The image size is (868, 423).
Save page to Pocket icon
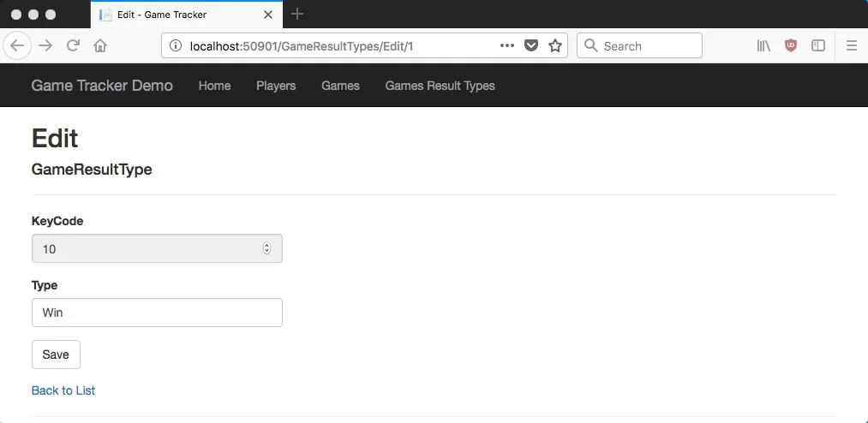[531, 46]
